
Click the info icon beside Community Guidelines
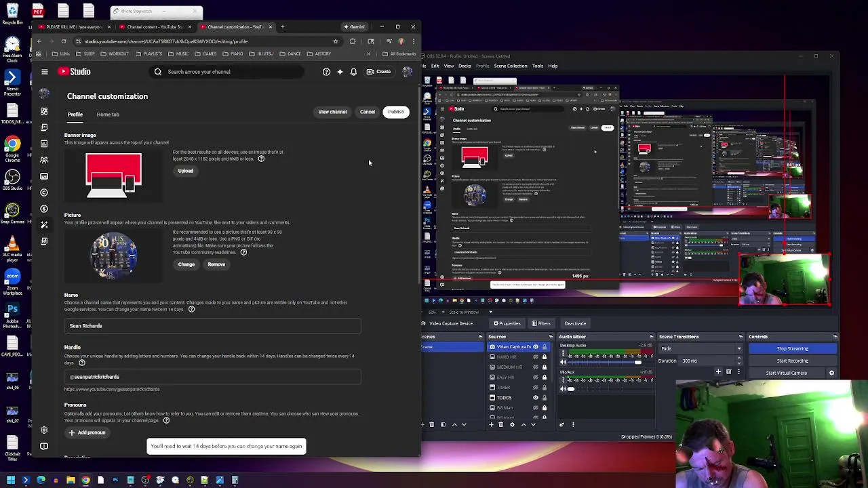coord(243,252)
